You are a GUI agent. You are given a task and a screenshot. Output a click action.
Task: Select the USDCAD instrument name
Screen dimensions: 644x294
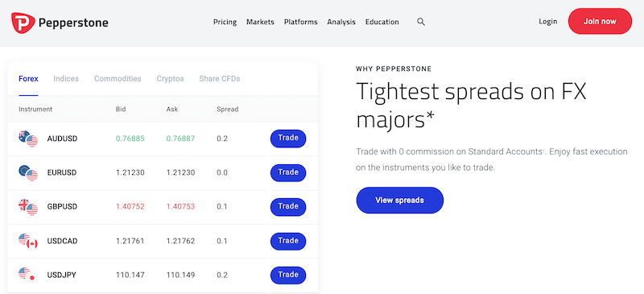(62, 241)
